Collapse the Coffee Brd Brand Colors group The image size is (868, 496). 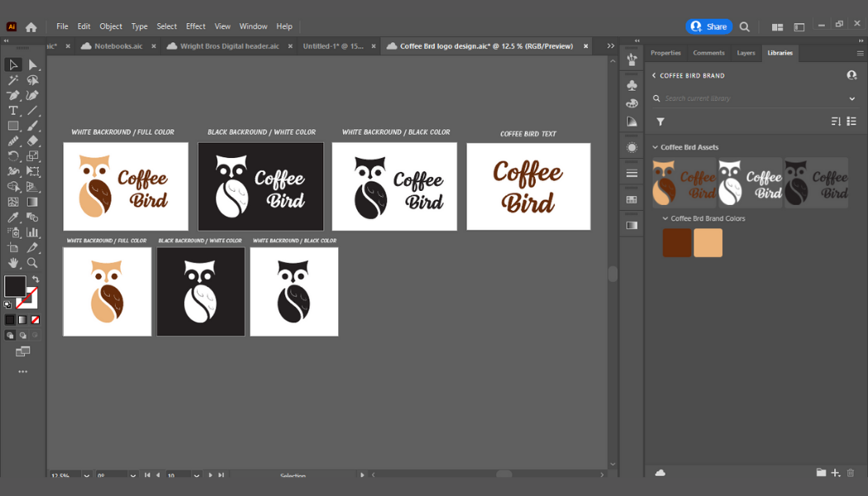(x=665, y=219)
